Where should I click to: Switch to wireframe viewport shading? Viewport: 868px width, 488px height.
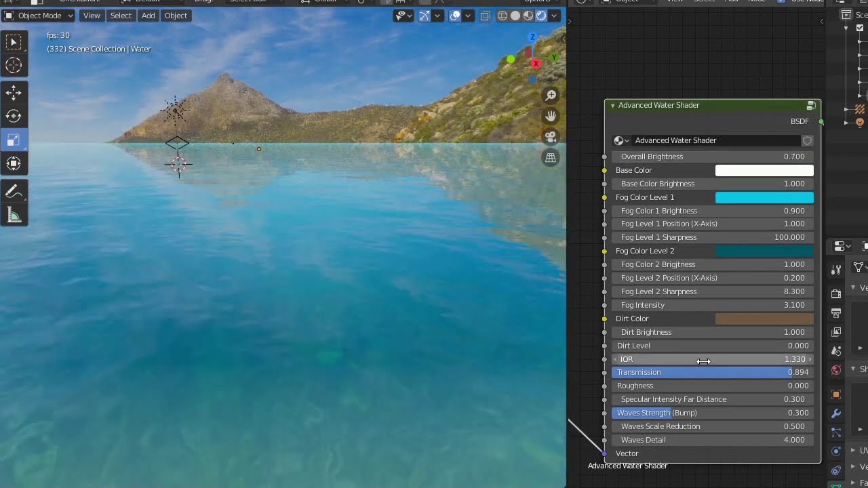pos(502,16)
